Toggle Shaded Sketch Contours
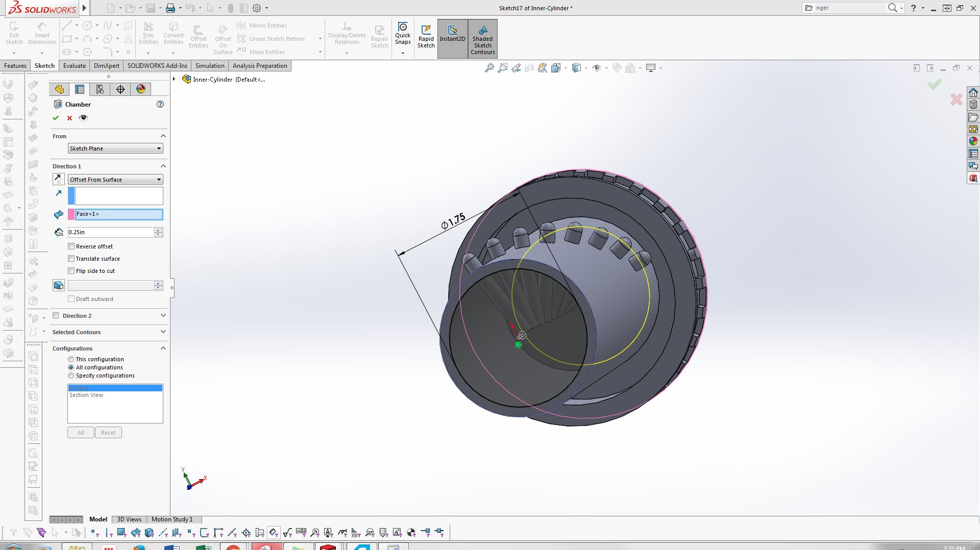The height and width of the screenshot is (550, 980). click(x=482, y=38)
